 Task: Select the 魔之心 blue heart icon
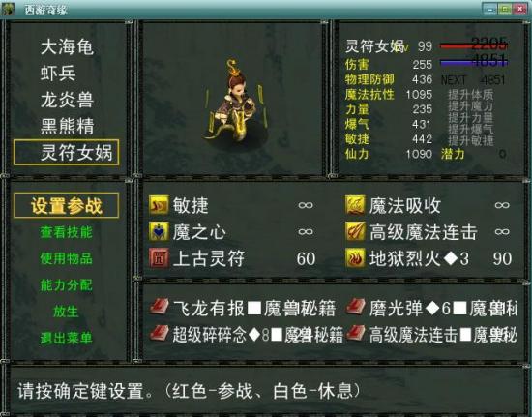click(x=159, y=232)
